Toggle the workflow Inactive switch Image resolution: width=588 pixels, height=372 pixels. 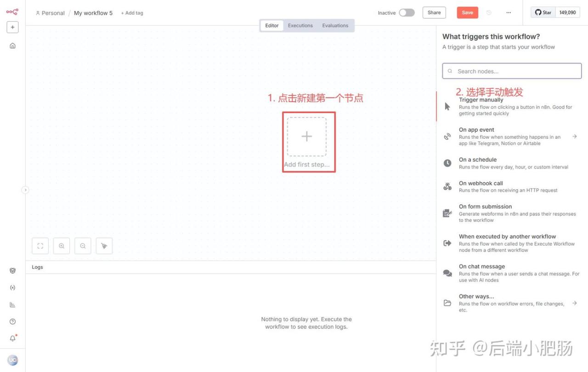tap(406, 13)
